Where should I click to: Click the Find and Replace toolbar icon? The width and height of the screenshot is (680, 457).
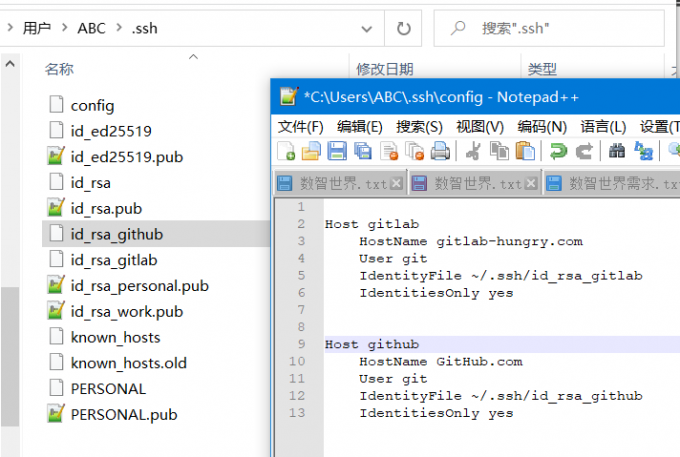point(644,151)
